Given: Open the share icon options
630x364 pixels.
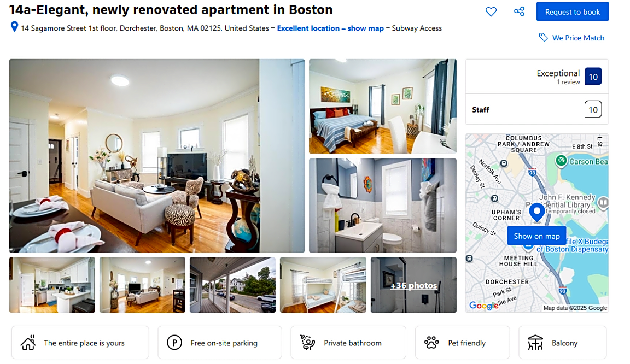Looking at the screenshot, I should pos(519,11).
